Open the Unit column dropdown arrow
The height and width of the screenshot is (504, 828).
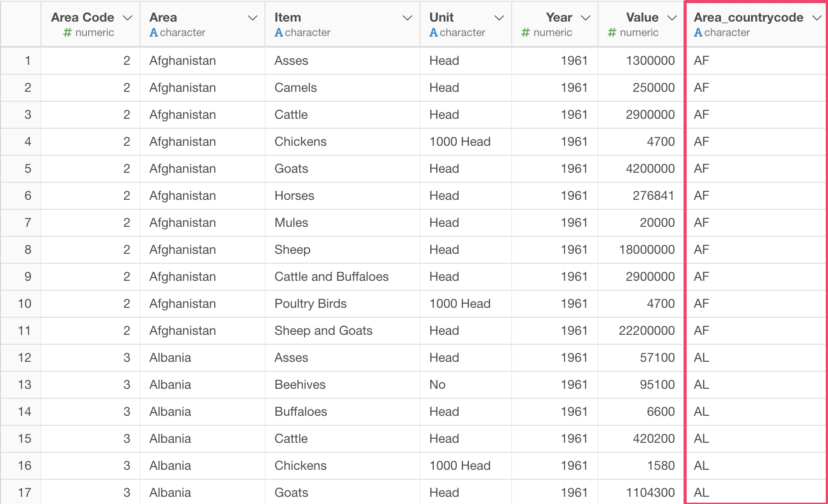click(x=499, y=18)
